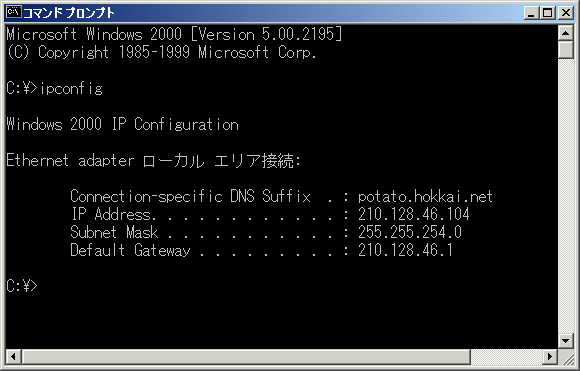
Task: Click the default gateway value 210.128.46.1
Action: point(405,250)
